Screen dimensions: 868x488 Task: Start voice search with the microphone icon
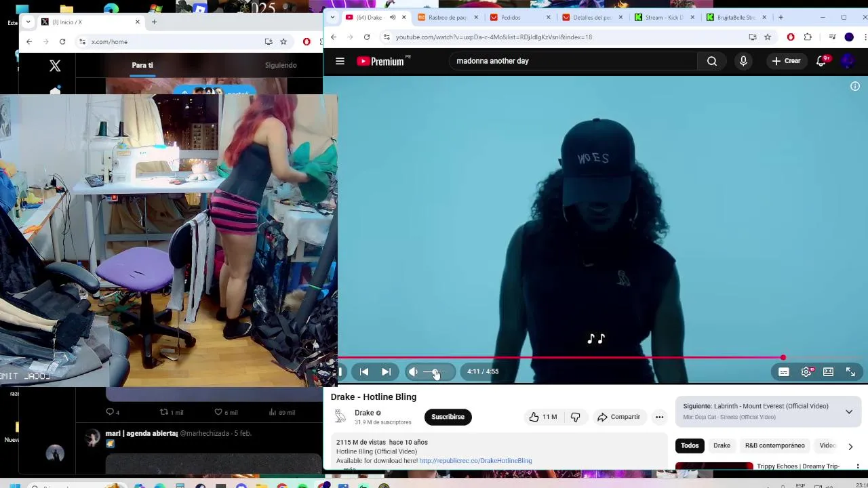click(x=743, y=61)
